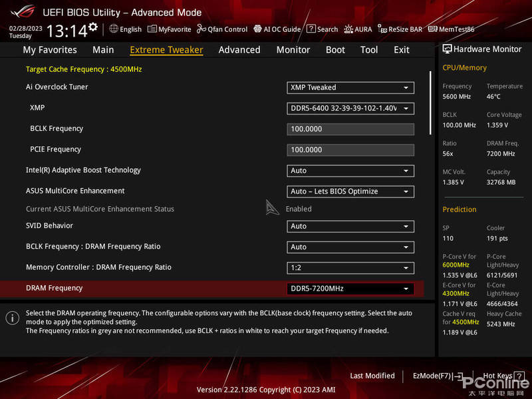Viewport: 532px width, 399px height.
Task: Expand the XMP profile selection
Action: [x=350, y=108]
